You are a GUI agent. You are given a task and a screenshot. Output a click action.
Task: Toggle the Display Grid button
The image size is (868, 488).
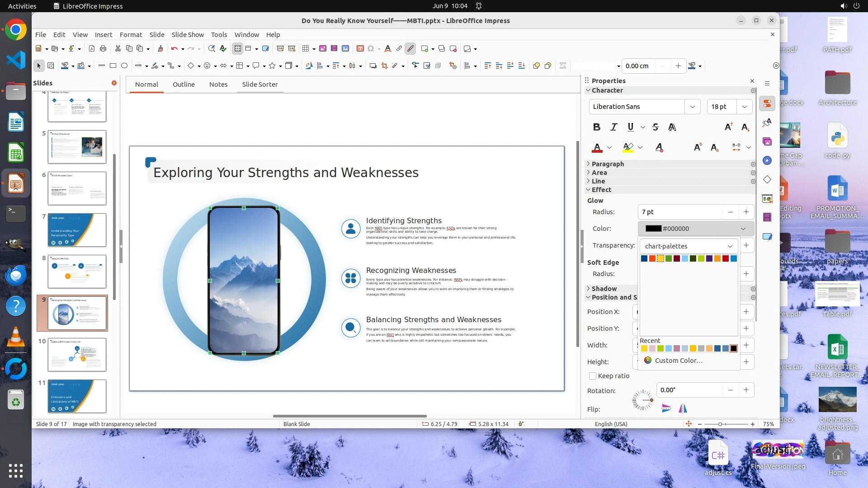point(238,49)
